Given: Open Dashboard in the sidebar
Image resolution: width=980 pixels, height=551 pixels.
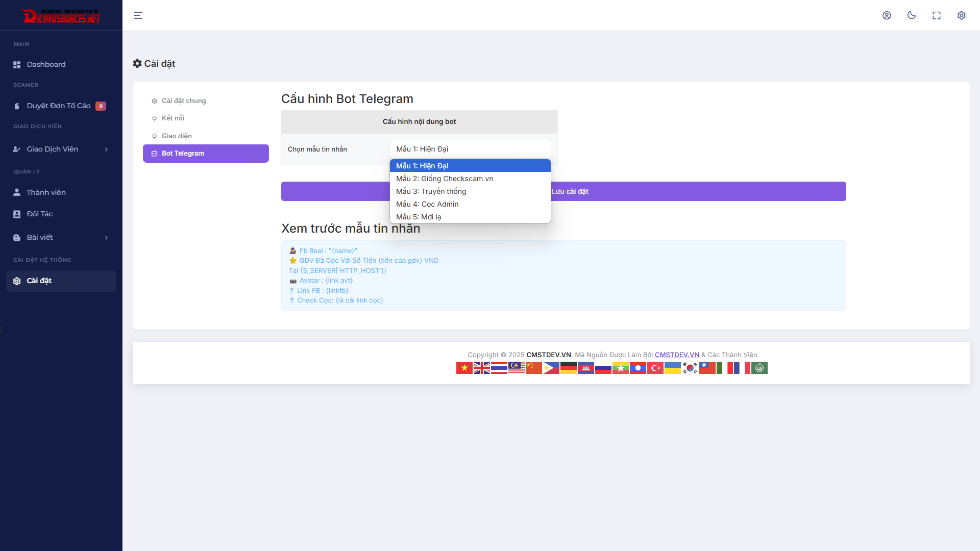Looking at the screenshot, I should click(x=46, y=64).
